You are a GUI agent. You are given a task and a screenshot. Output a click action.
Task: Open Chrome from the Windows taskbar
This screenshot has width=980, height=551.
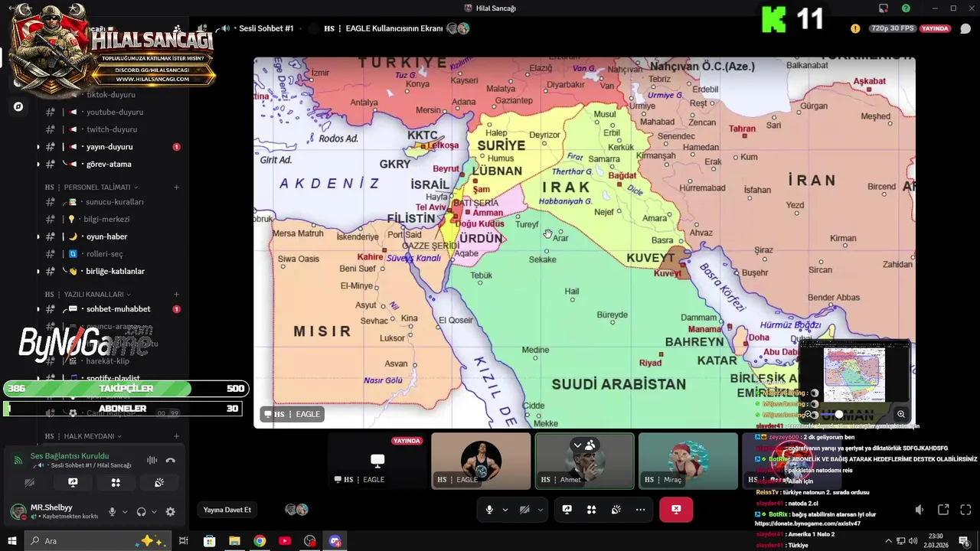point(260,541)
